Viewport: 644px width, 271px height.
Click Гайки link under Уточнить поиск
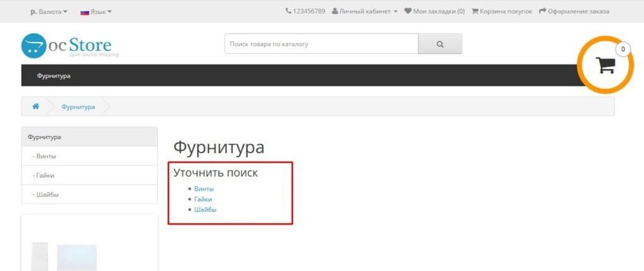pos(203,200)
